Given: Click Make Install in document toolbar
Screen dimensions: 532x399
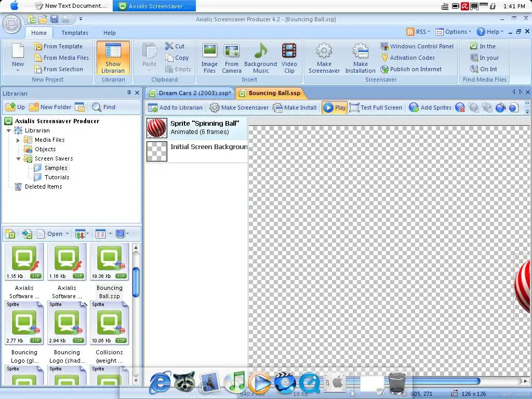Looking at the screenshot, I should coord(295,108).
